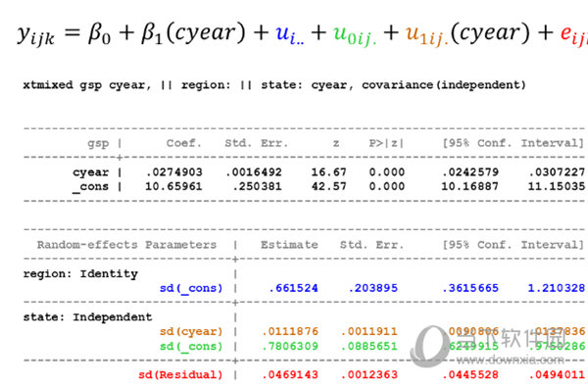
Task: Select the region: Identity row label
Action: (x=80, y=274)
